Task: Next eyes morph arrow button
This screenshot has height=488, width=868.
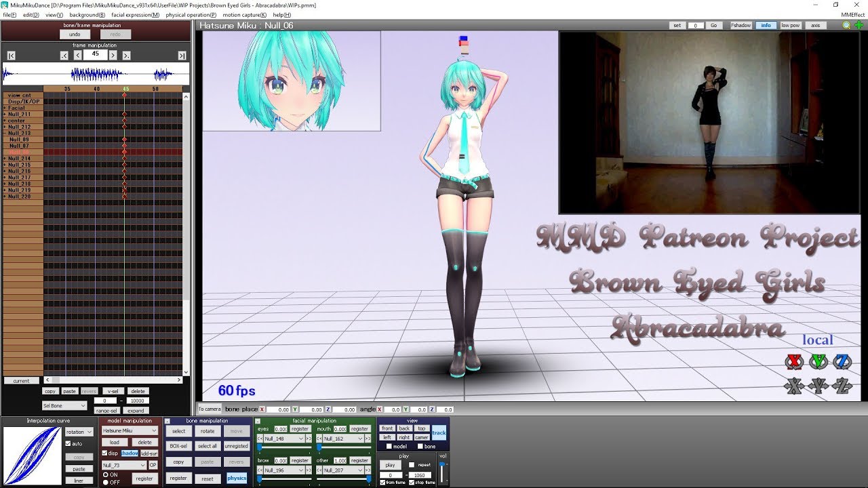Action: pyautogui.click(x=309, y=439)
